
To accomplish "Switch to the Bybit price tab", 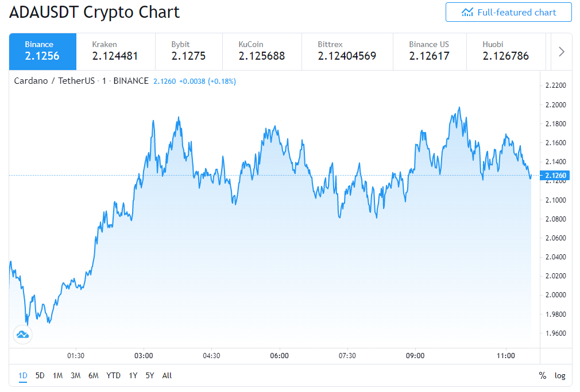I will pyautogui.click(x=189, y=52).
